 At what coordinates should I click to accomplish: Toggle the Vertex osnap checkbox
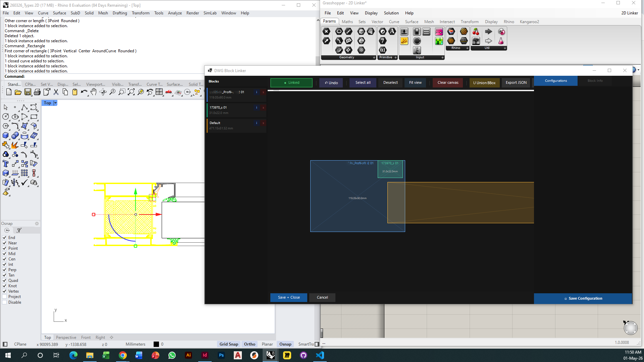point(4,291)
